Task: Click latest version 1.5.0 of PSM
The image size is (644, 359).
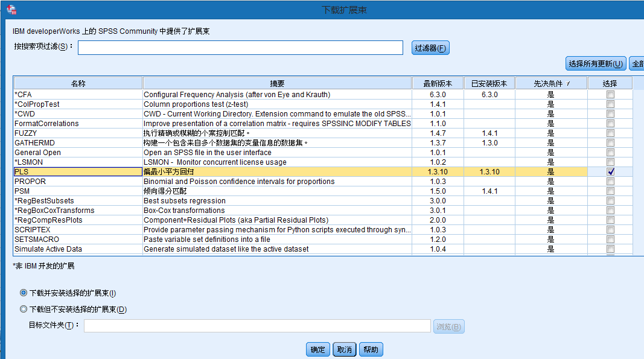Action: [x=438, y=191]
